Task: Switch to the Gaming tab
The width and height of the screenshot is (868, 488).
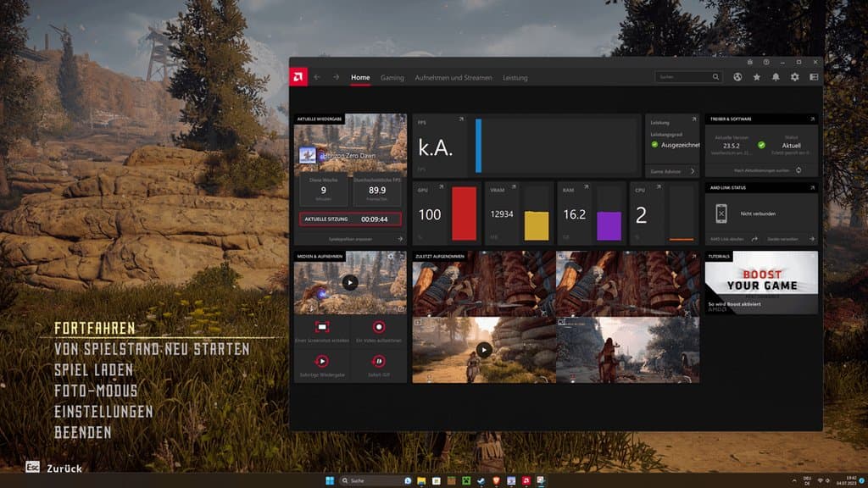Action: [x=392, y=78]
